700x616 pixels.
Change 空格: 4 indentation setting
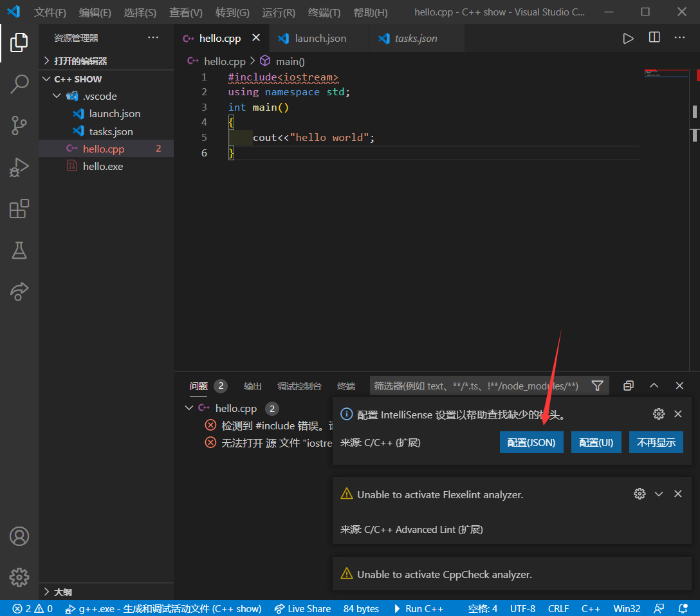point(483,608)
